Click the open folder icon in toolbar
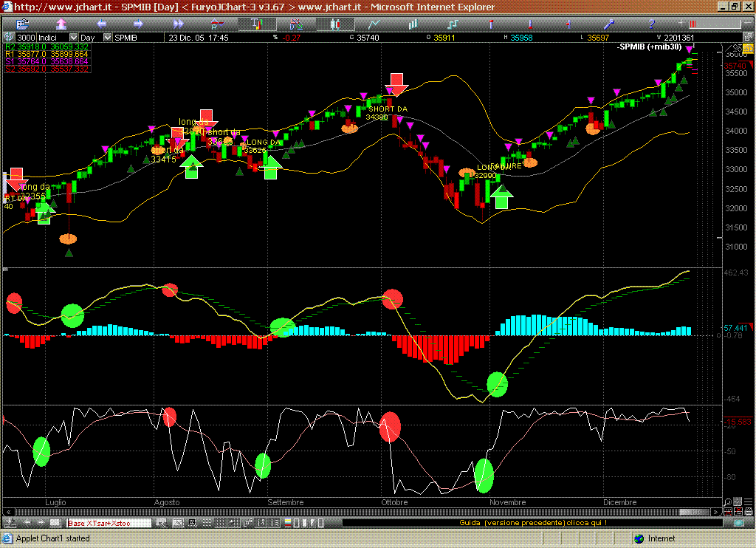The image size is (756, 548). pos(22,24)
